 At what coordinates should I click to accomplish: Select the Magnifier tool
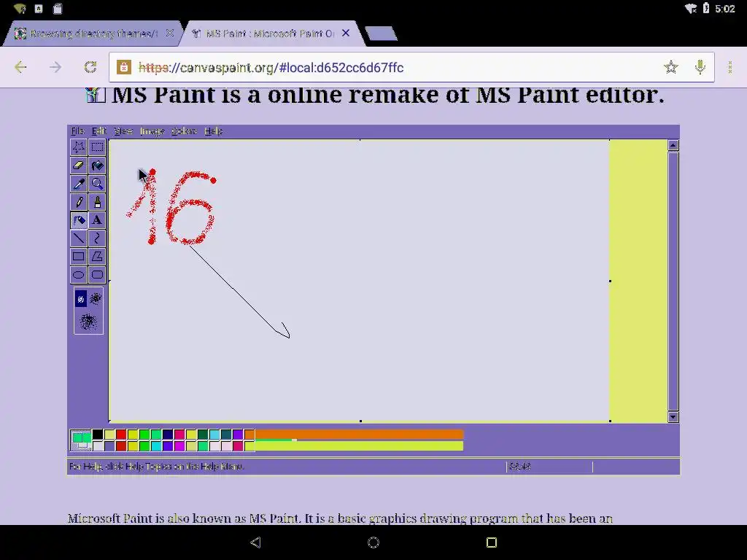coord(97,183)
